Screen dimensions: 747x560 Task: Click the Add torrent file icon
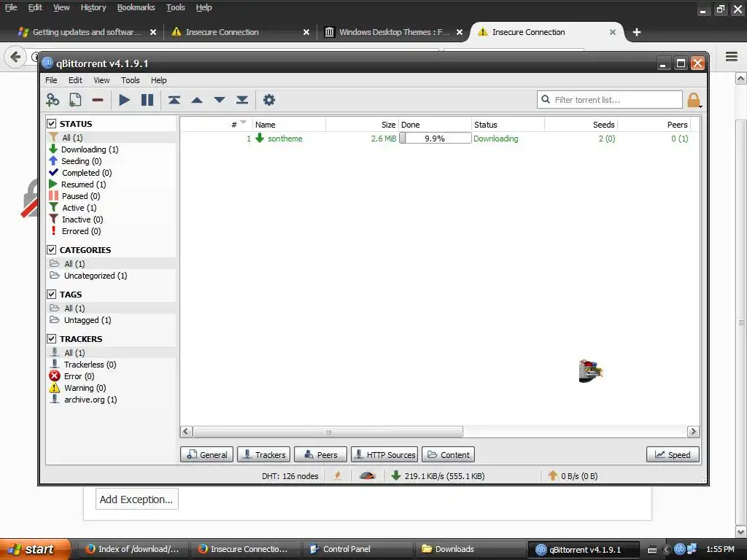pyautogui.click(x=75, y=100)
